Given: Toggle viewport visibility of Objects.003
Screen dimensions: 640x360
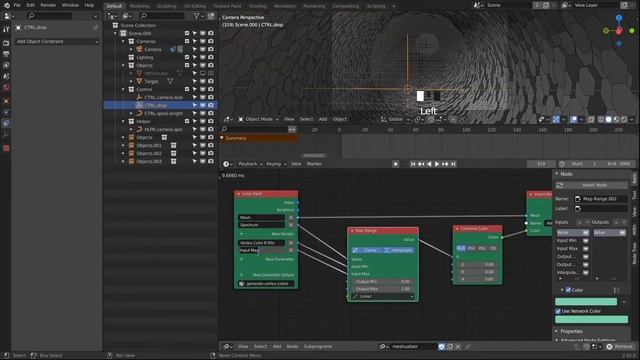Looking at the screenshot, I should tap(202, 161).
